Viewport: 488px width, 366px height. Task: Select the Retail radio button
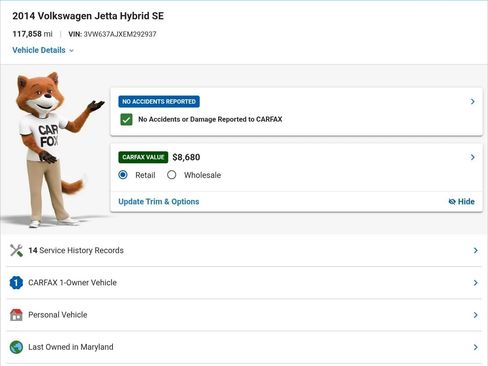click(x=123, y=175)
